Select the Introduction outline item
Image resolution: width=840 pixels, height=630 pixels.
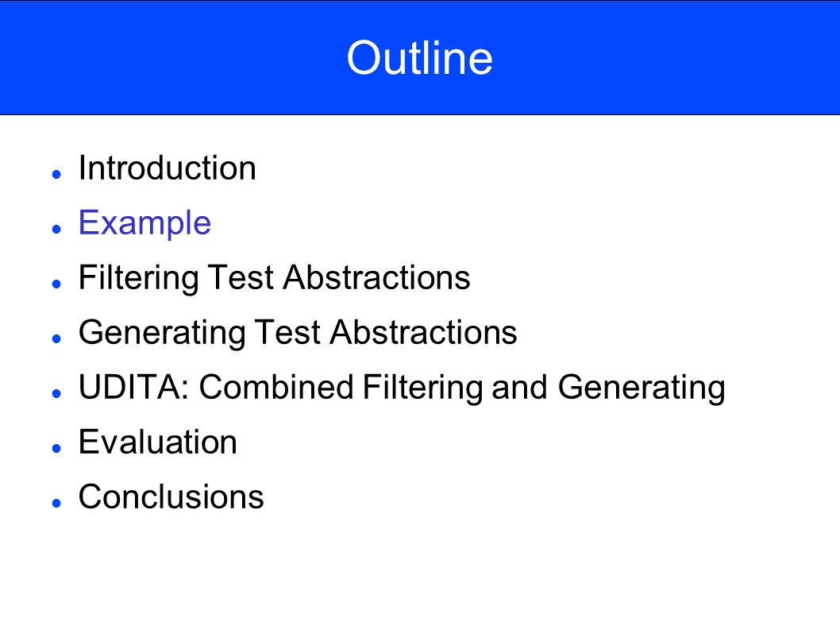(x=168, y=168)
